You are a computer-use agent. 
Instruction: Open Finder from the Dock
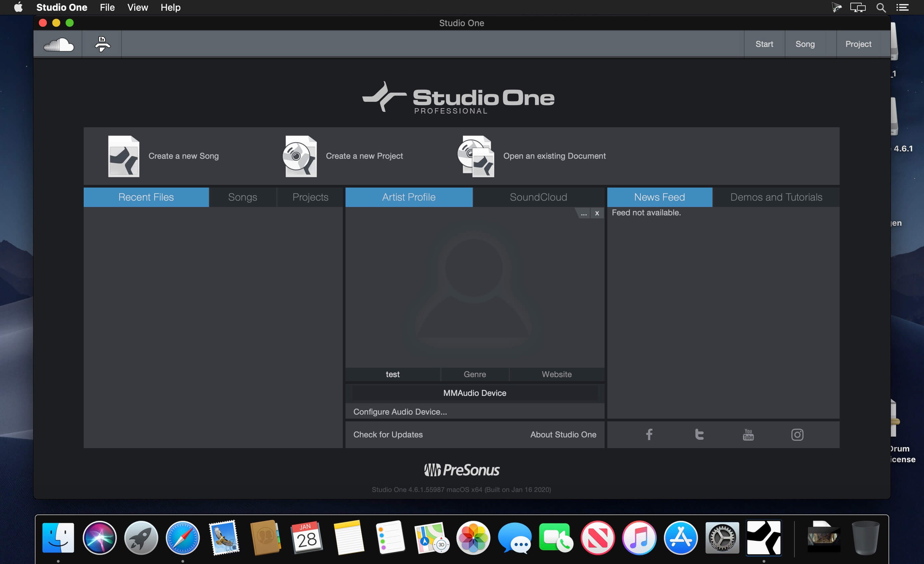(x=58, y=538)
